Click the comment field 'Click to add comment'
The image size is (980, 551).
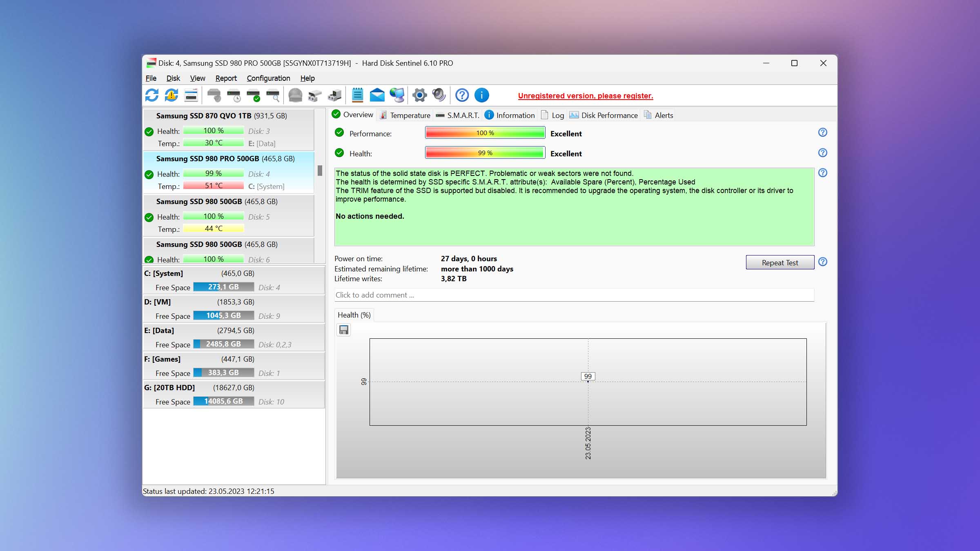pyautogui.click(x=574, y=295)
